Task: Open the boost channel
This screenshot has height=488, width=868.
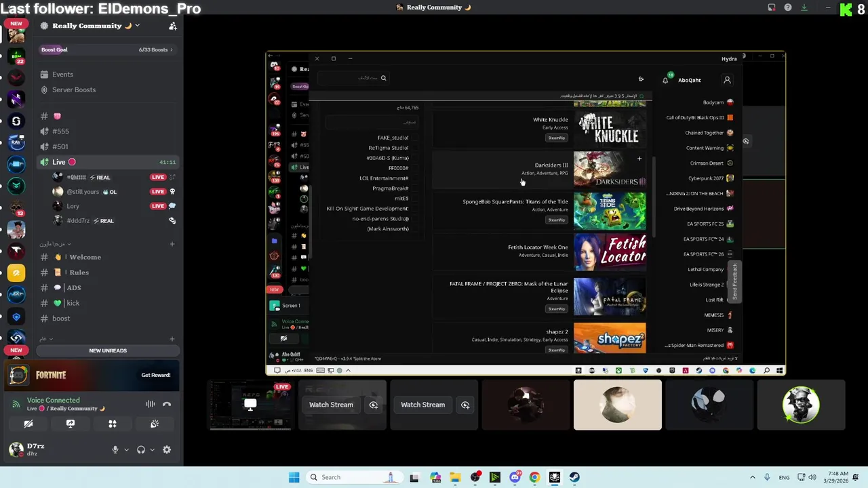Action: click(108, 319)
